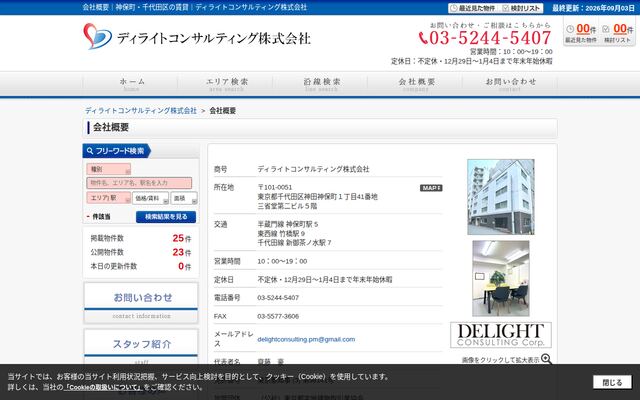Click the ディライトコンサルティング株式会社 breadcrumb link
Screen dimensions: 640x400
[141, 111]
